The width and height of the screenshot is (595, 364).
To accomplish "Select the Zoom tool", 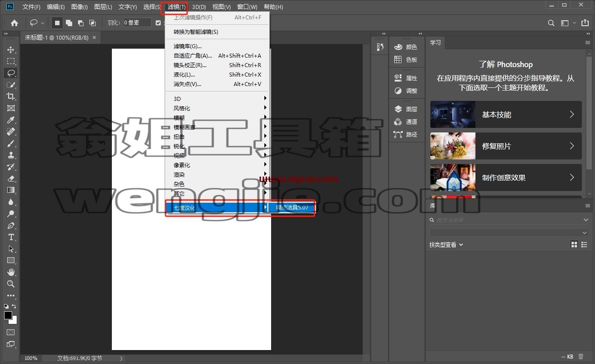I will [x=11, y=284].
